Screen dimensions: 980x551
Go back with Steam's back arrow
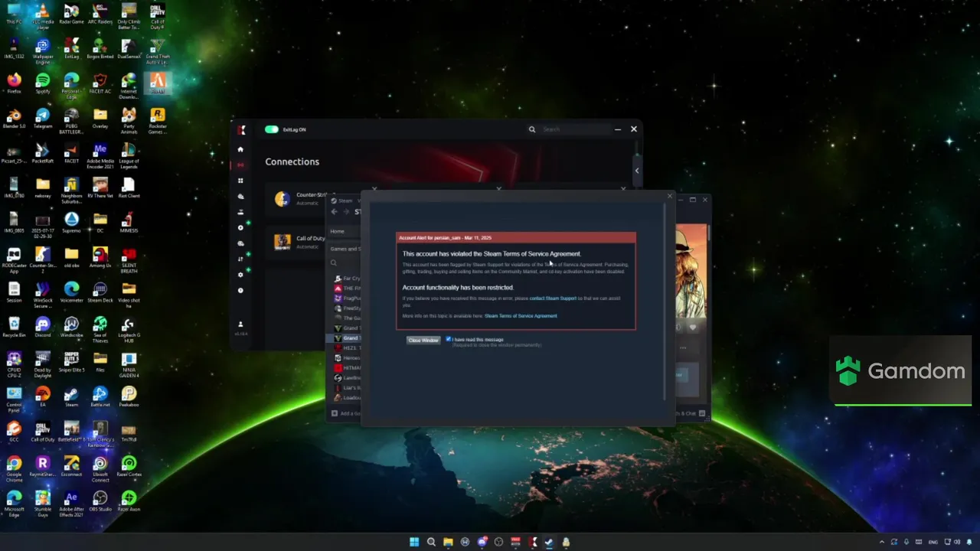coord(335,212)
